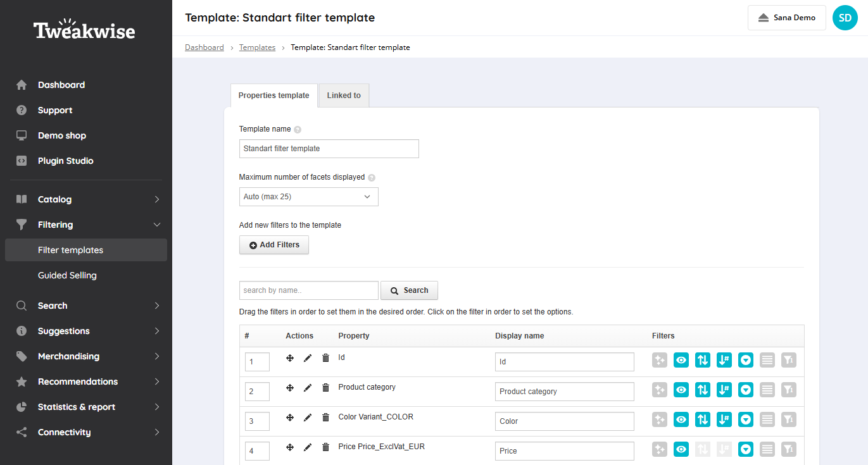Click the list lines icon in the Id row
This screenshot has height=465, width=868.
767,360
